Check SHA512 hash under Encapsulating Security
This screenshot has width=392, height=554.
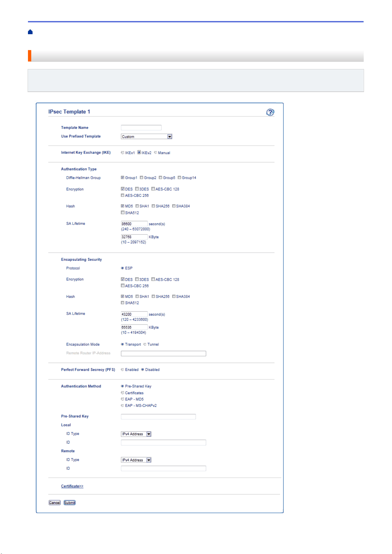pos(123,303)
